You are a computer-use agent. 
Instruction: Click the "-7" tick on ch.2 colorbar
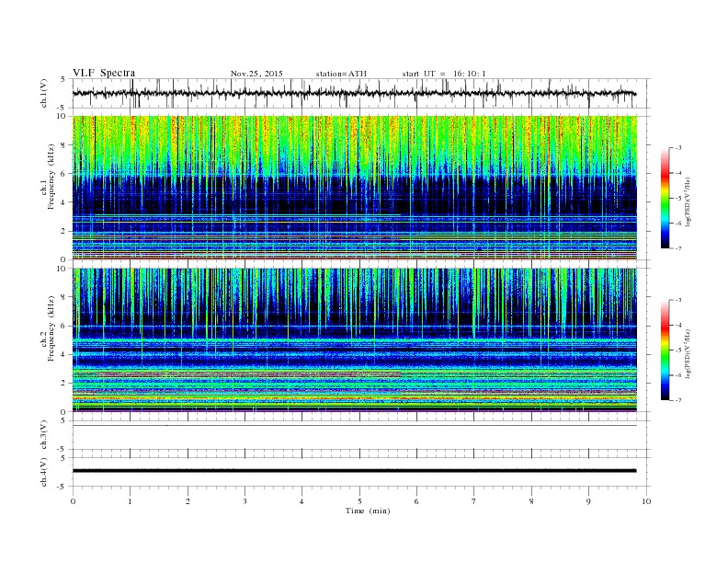[678, 400]
